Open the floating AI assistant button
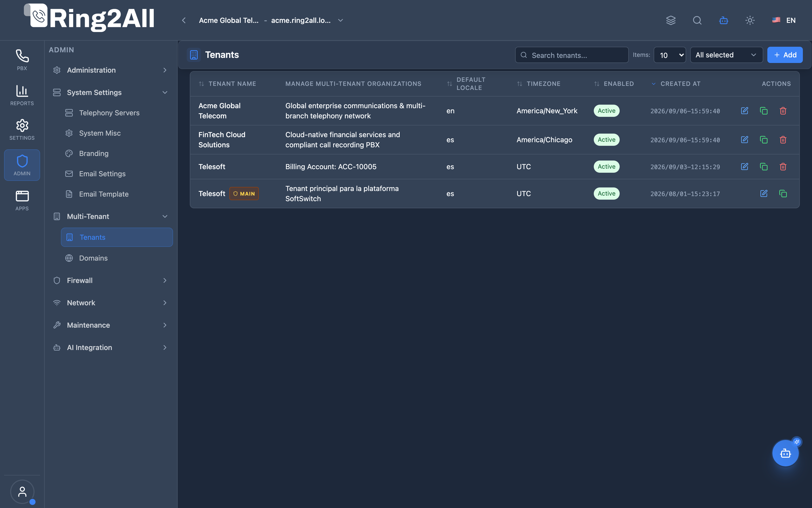 click(785, 453)
